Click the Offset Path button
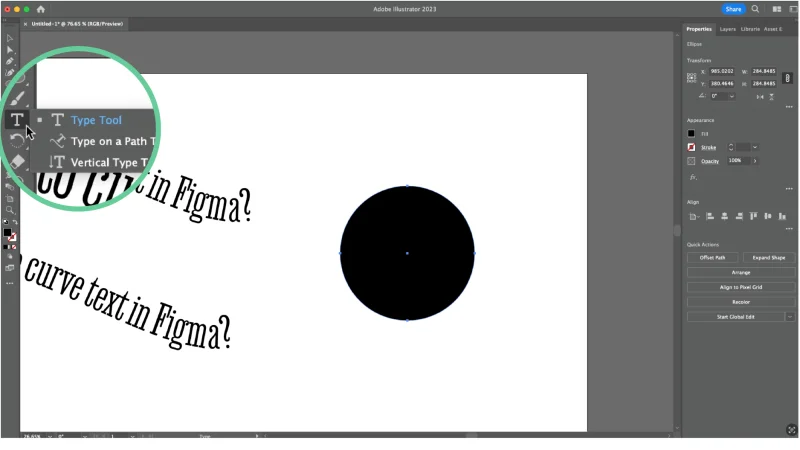Screen dimensions: 800x450 coord(712,258)
